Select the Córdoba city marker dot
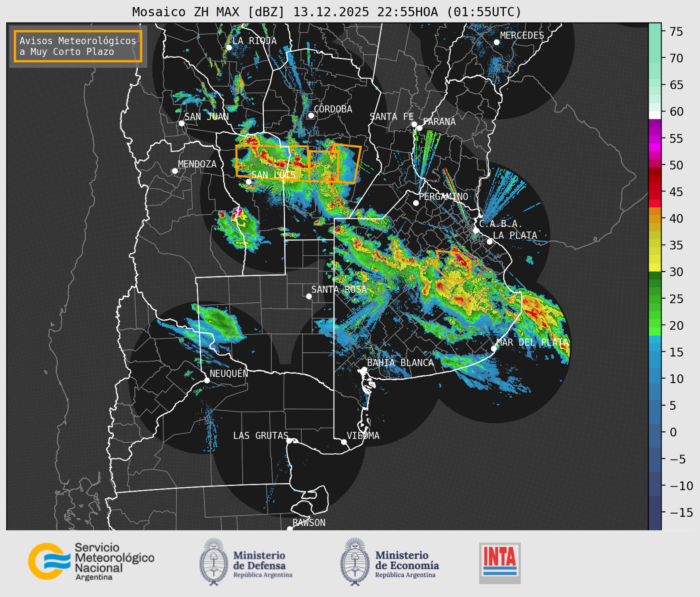 point(311,115)
